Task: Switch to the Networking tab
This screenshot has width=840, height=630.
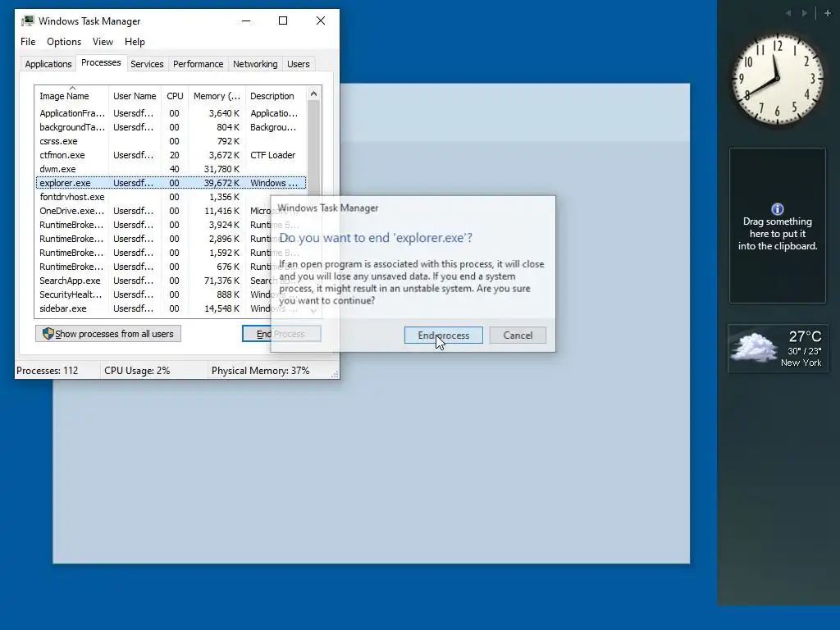Action: 255,64
